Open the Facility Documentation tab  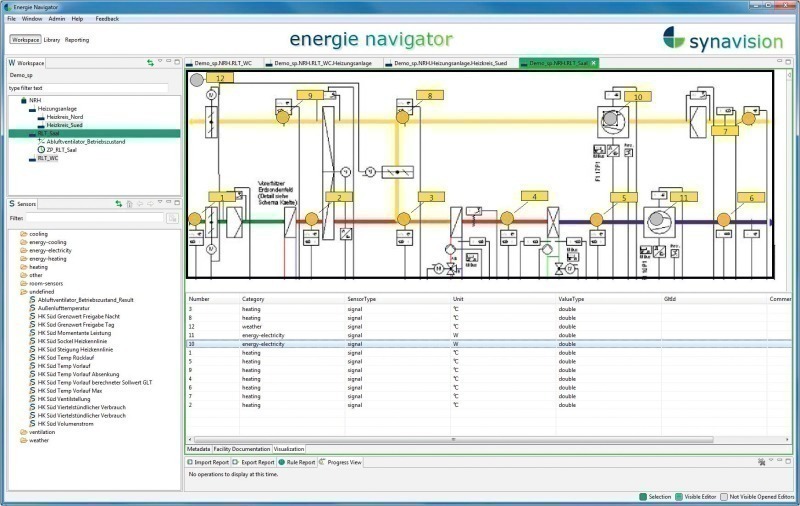tap(242, 449)
